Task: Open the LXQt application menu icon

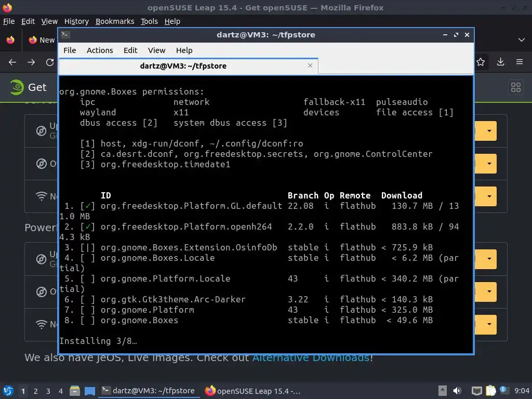Action: (x=8, y=391)
